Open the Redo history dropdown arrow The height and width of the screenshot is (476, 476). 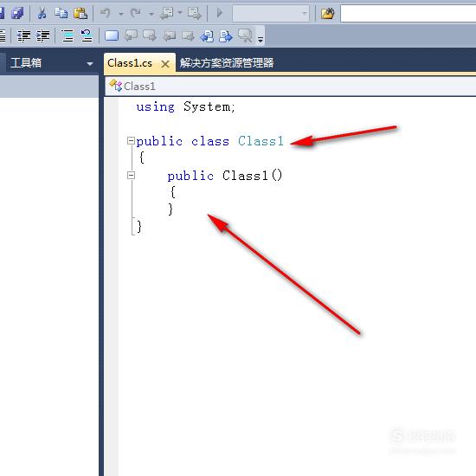[151, 14]
